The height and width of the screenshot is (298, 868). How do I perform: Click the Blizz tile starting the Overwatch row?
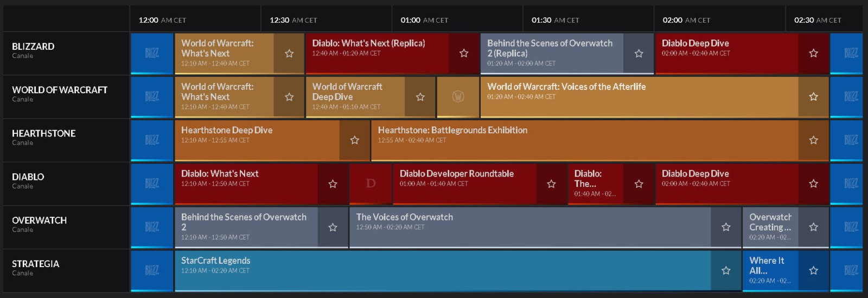click(152, 227)
